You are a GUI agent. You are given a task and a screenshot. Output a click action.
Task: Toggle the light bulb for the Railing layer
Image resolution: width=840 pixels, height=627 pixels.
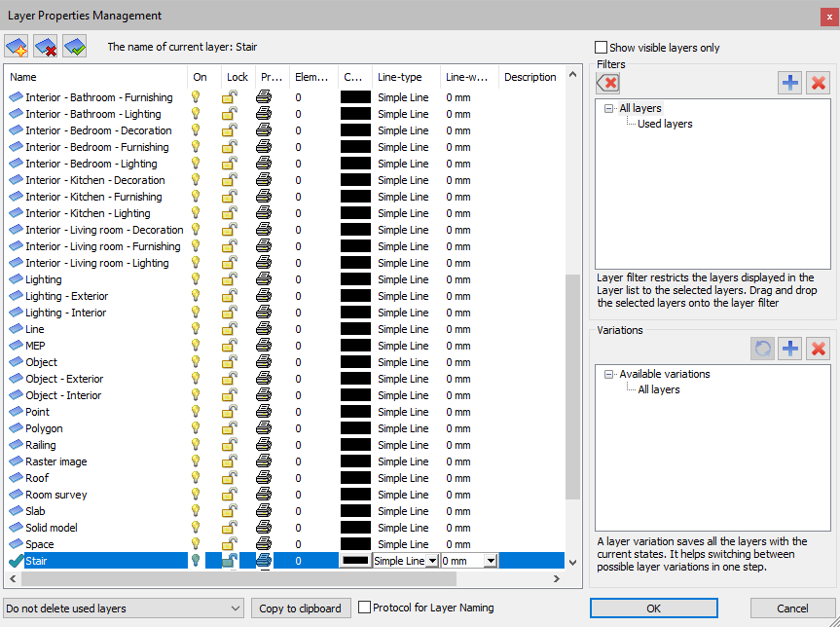coord(196,445)
